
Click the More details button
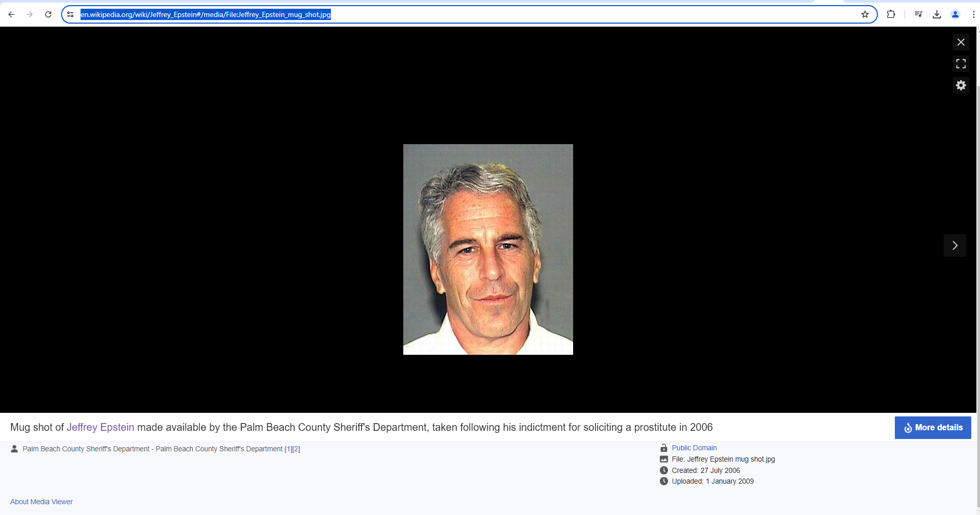point(932,428)
